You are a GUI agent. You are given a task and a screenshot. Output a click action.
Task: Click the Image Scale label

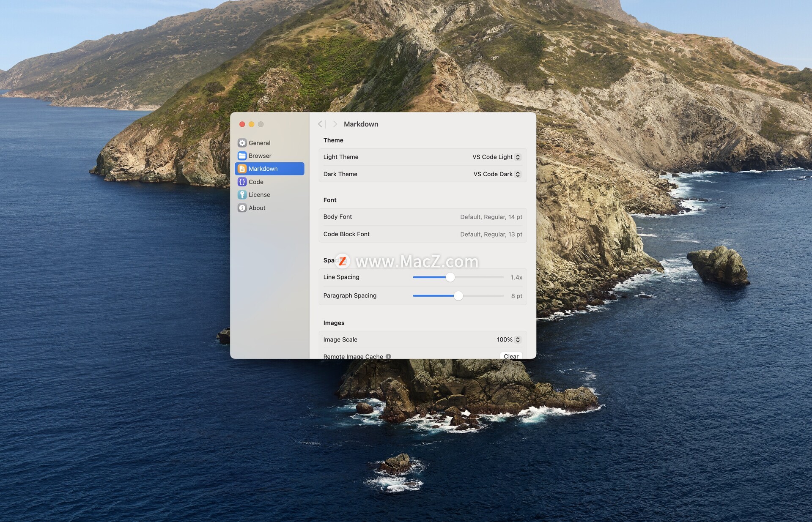tap(340, 339)
